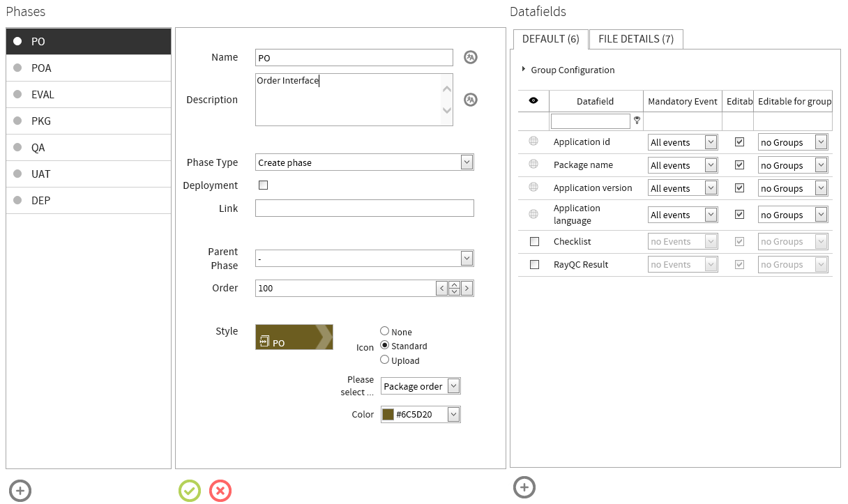Click the translation icon next to Name field
Screen dimensions: 848x504
tap(470, 57)
